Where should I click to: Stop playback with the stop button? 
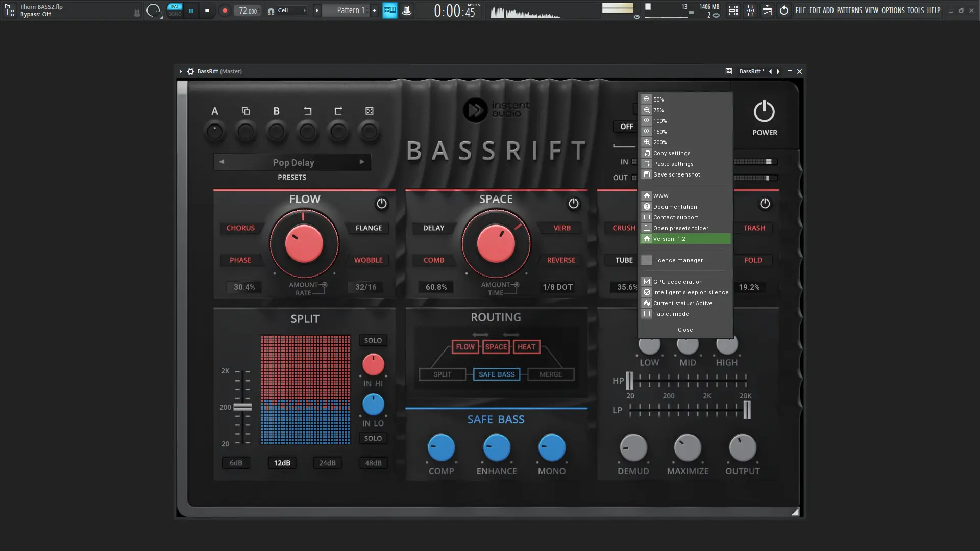[207, 10]
